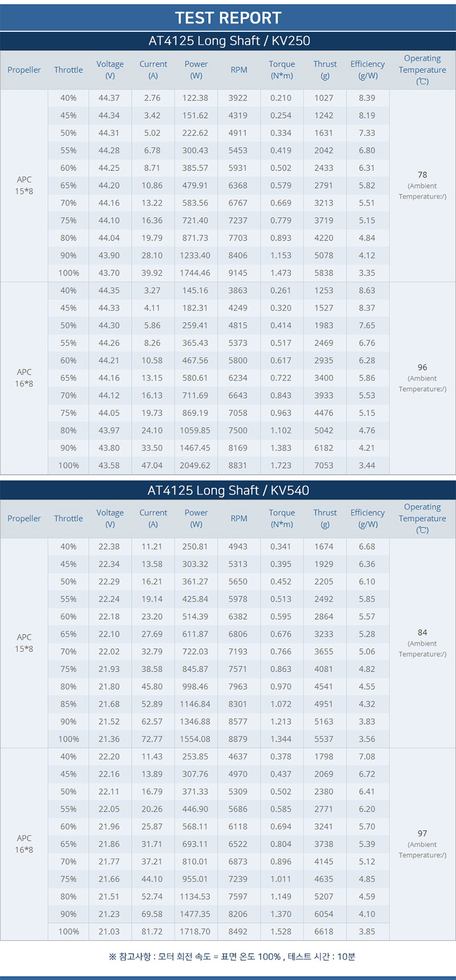
Task: Click operating temperature value 78
Action: (422, 174)
